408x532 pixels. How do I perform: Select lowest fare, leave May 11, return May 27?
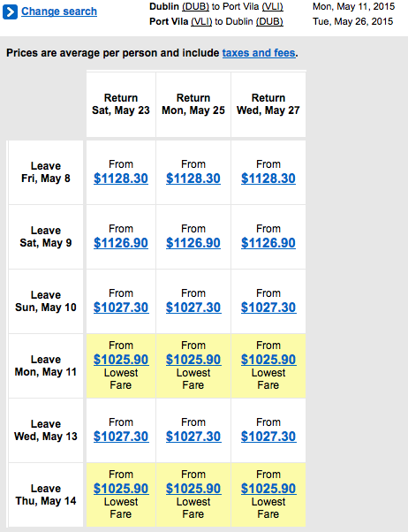coord(268,360)
